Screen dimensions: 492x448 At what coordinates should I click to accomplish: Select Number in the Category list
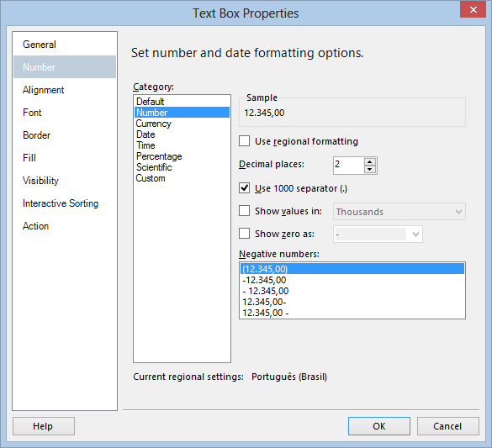pos(182,113)
